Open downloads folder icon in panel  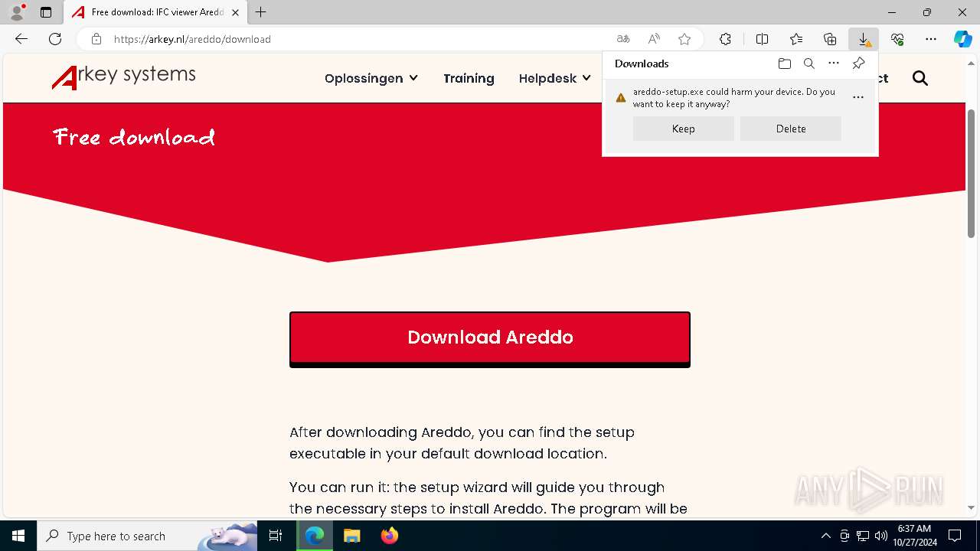click(784, 64)
